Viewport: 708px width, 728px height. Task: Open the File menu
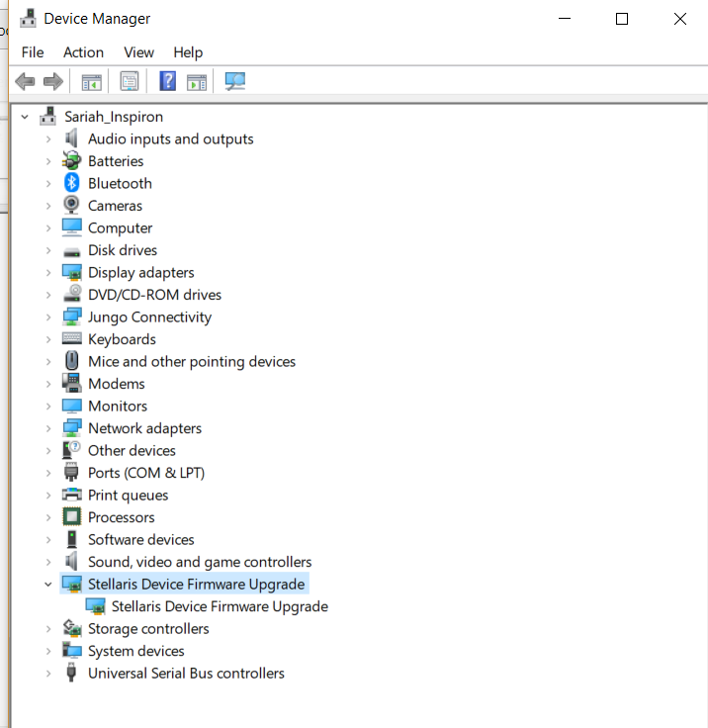point(33,52)
